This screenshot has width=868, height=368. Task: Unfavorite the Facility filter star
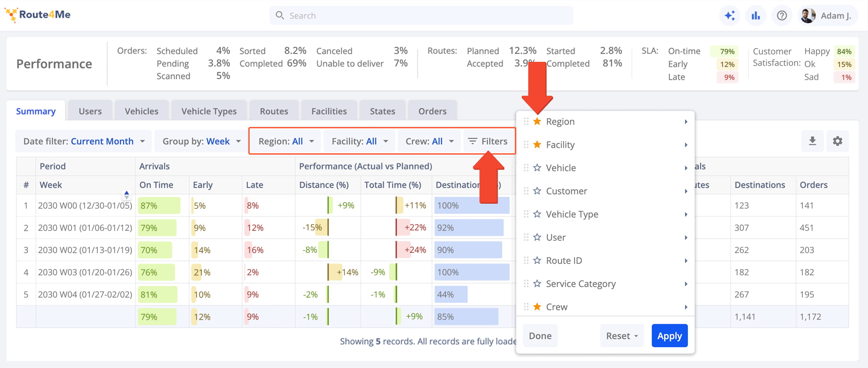point(537,145)
